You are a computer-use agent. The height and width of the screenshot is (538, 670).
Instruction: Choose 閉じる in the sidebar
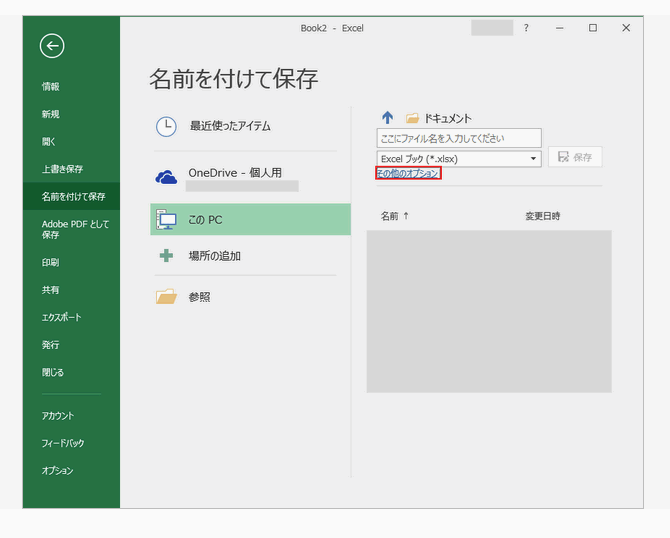pyautogui.click(x=53, y=372)
